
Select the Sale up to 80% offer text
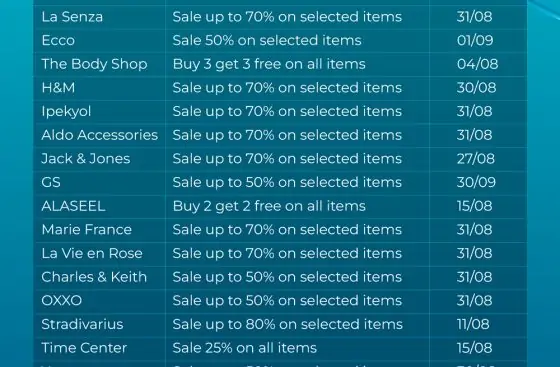coord(288,325)
